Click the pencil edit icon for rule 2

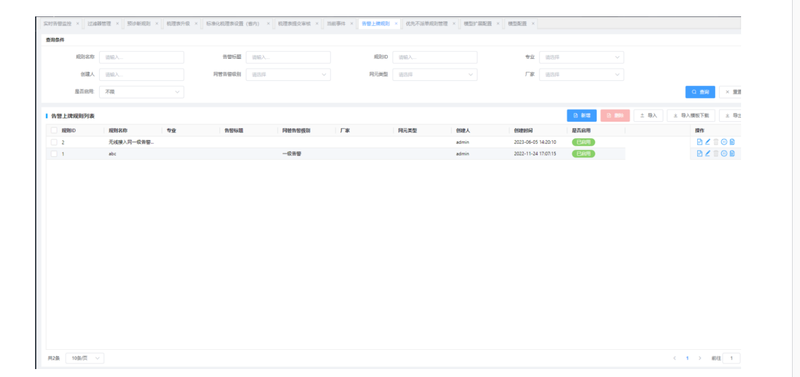pyautogui.click(x=708, y=142)
